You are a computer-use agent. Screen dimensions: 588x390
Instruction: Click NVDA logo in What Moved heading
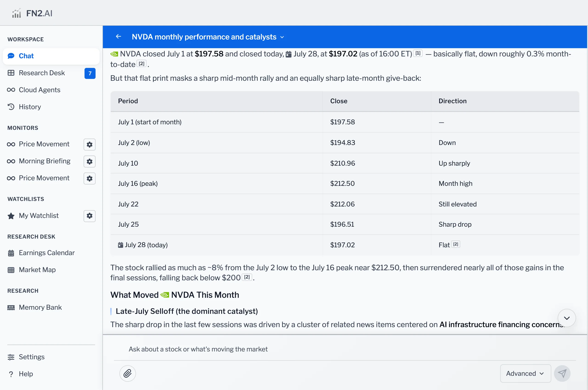tap(165, 295)
